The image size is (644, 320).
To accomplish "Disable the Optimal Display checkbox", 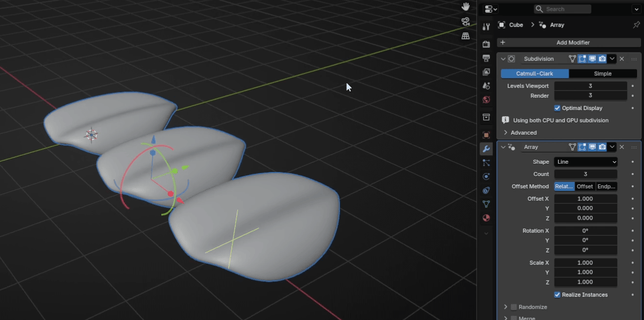I will 557,108.
